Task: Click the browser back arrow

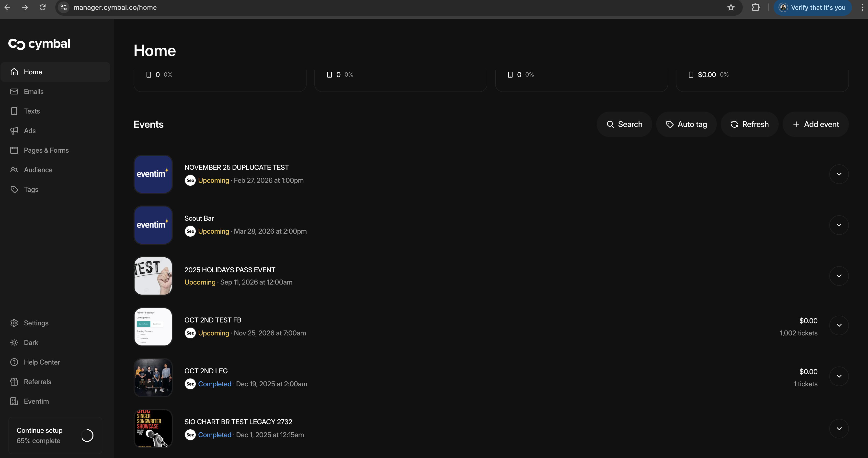Action: click(x=7, y=7)
